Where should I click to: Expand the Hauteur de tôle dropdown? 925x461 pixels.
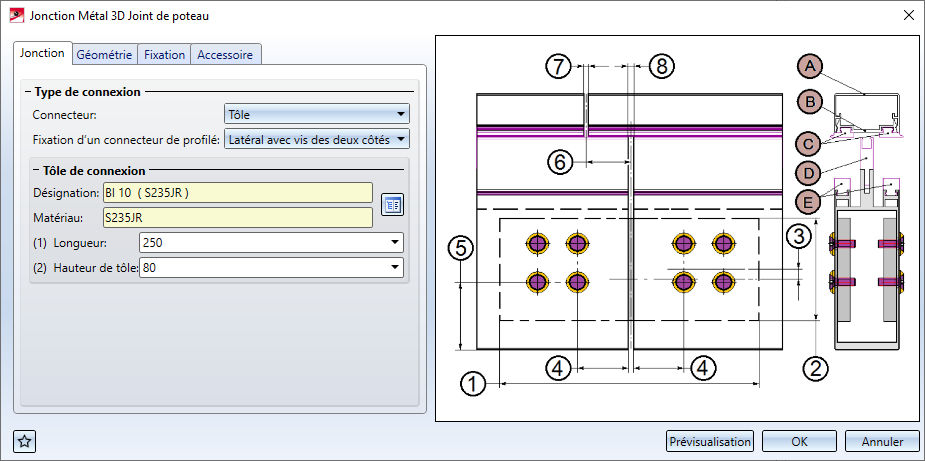click(271, 267)
